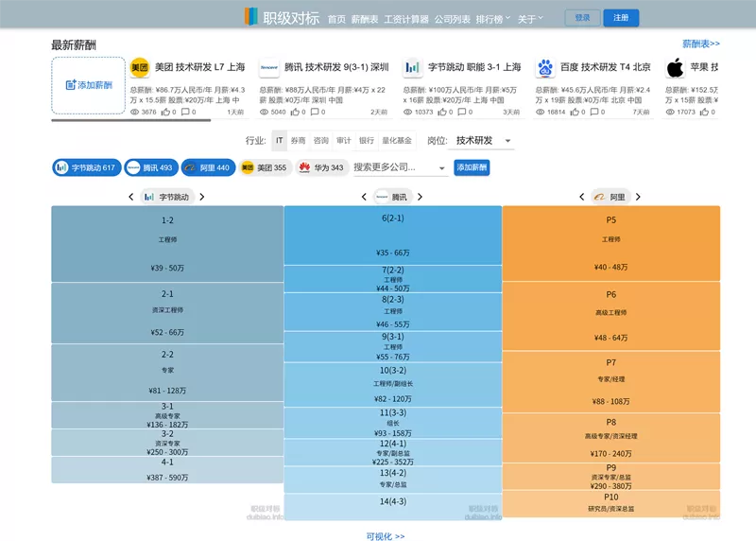This screenshot has height=541, width=756.
Task: Click the 添加薪酬 dashed card icon
Action: (x=70, y=85)
